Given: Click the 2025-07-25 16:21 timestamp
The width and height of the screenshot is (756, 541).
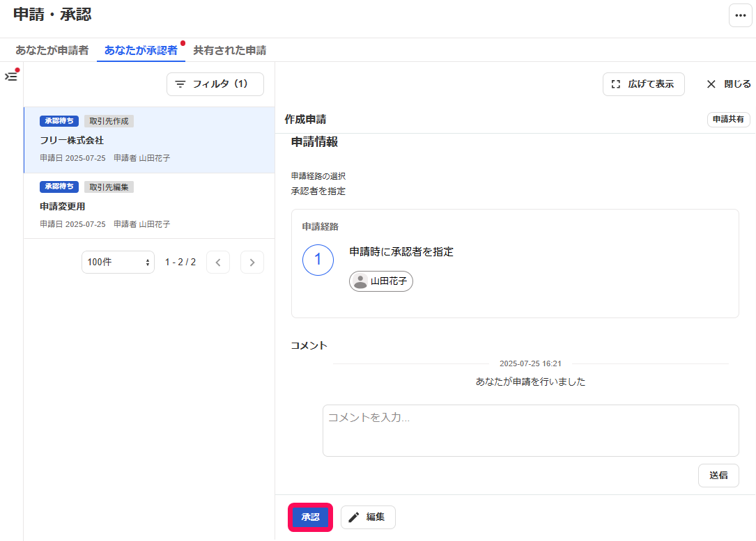Looking at the screenshot, I should coord(530,363).
